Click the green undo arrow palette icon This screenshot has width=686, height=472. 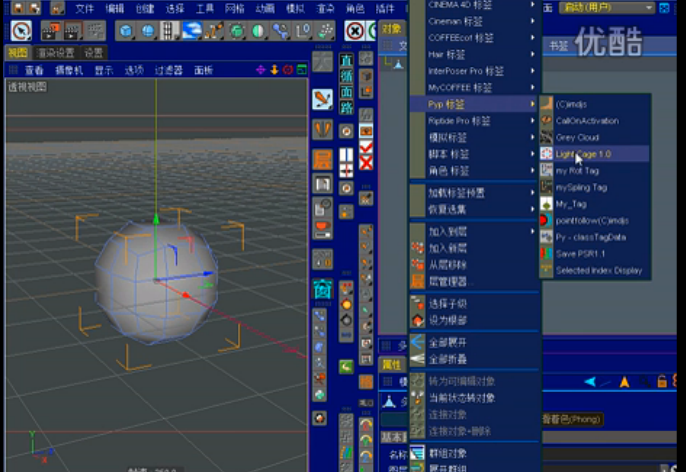pos(346,367)
